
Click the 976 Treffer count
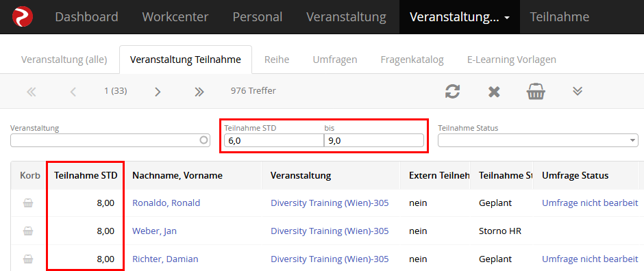(x=253, y=91)
